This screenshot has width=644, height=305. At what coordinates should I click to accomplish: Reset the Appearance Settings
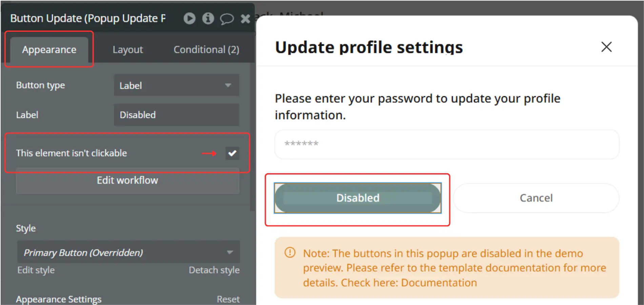point(228,299)
